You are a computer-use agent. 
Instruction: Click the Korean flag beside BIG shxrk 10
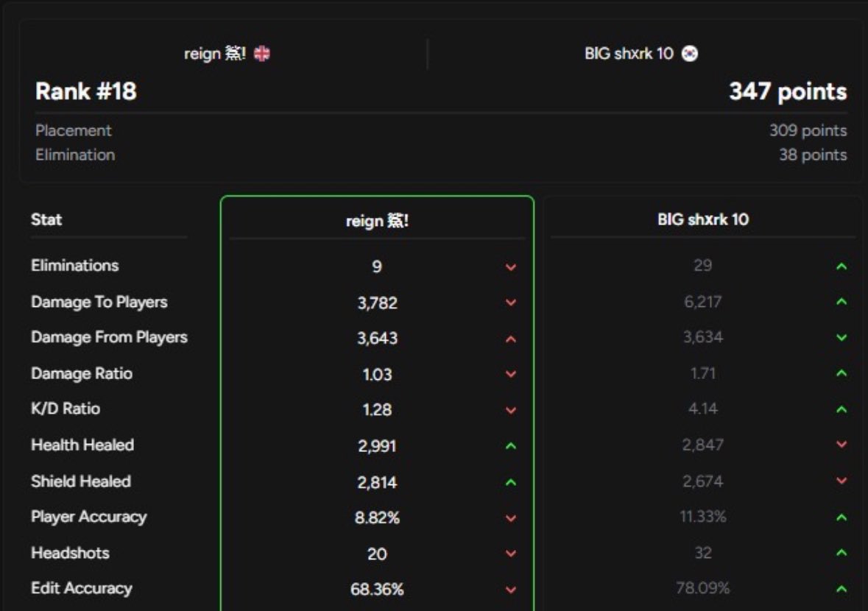pyautogui.click(x=690, y=54)
